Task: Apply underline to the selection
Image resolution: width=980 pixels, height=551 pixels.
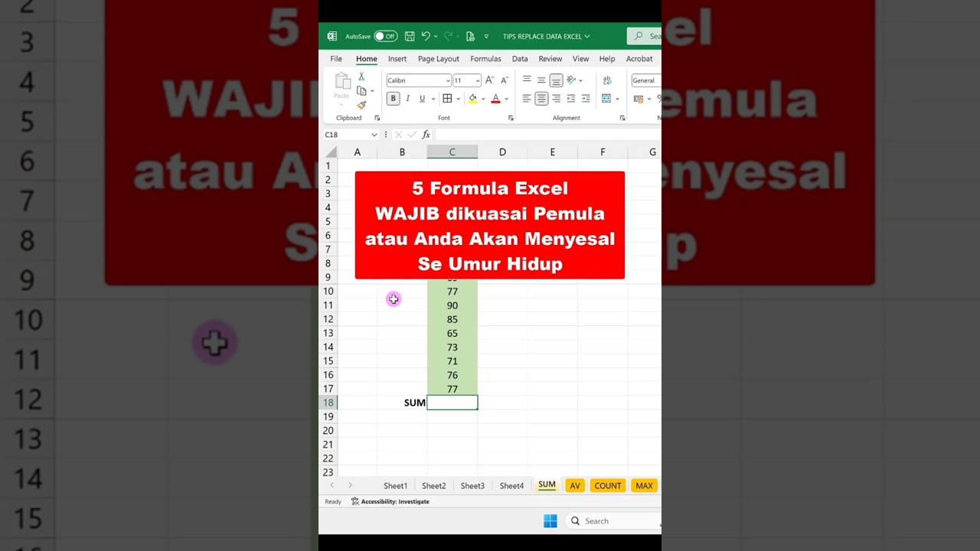Action: point(420,98)
